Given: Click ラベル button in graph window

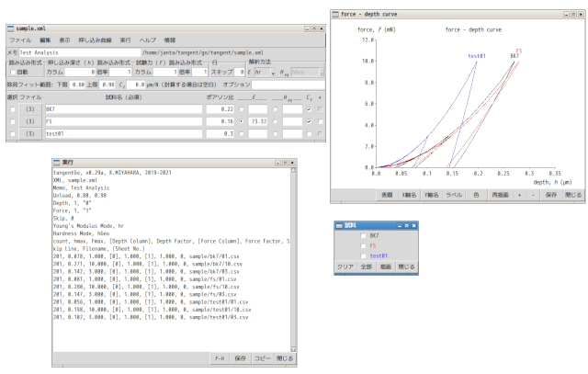Looking at the screenshot, I should (454, 195).
